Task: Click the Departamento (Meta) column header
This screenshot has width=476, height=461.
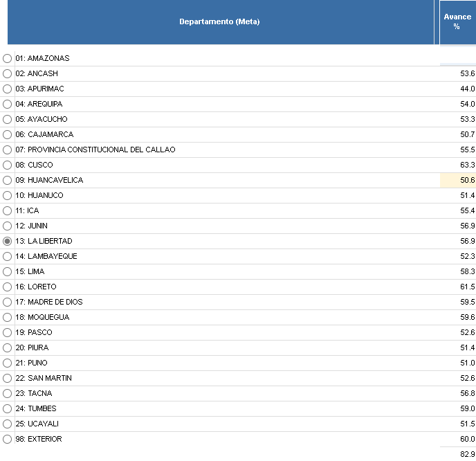Action: (x=219, y=22)
